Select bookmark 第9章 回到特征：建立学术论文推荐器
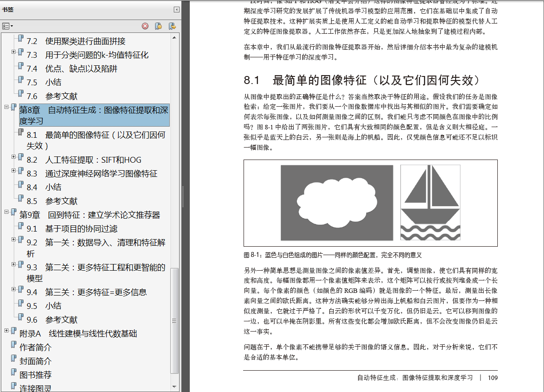Image resolution: width=544 pixels, height=392 pixels. [x=90, y=215]
